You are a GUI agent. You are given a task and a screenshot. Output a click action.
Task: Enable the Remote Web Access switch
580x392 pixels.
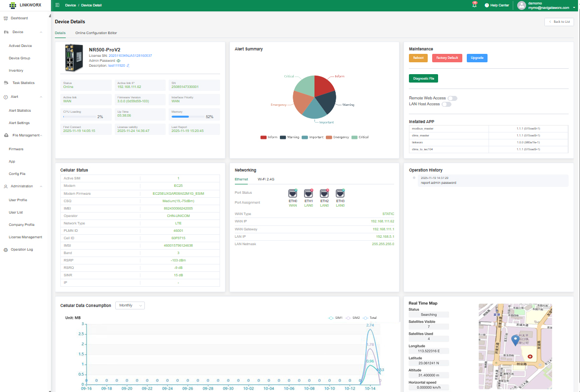point(452,98)
